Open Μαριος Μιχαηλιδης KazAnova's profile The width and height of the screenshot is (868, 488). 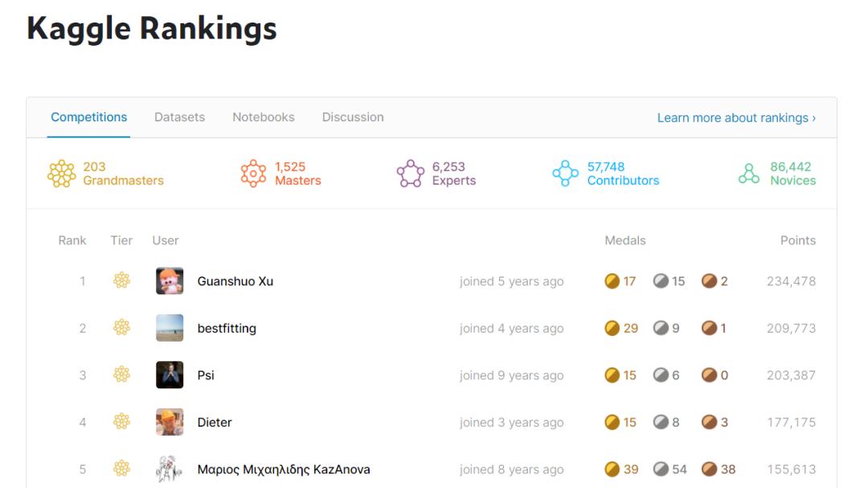284,470
